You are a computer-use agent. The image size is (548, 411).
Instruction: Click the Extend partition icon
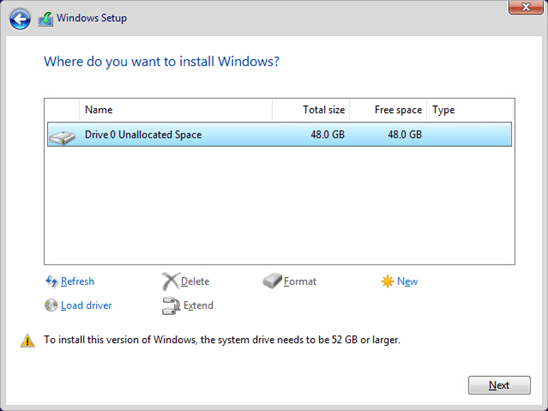tap(171, 306)
